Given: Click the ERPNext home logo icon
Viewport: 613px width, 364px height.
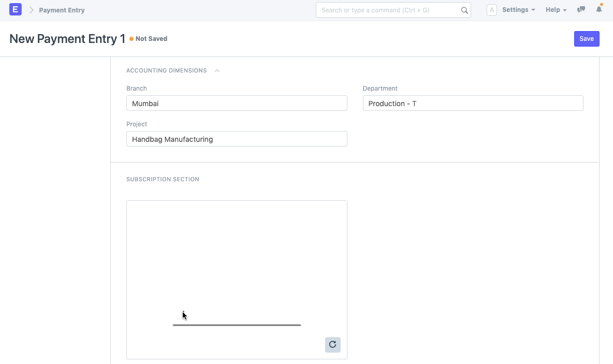Looking at the screenshot, I should (x=16, y=10).
